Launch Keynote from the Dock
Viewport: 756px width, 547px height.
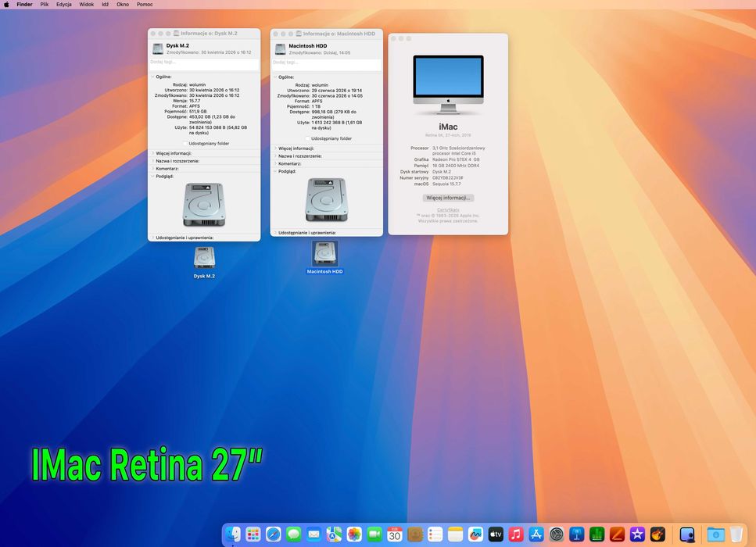click(577, 534)
